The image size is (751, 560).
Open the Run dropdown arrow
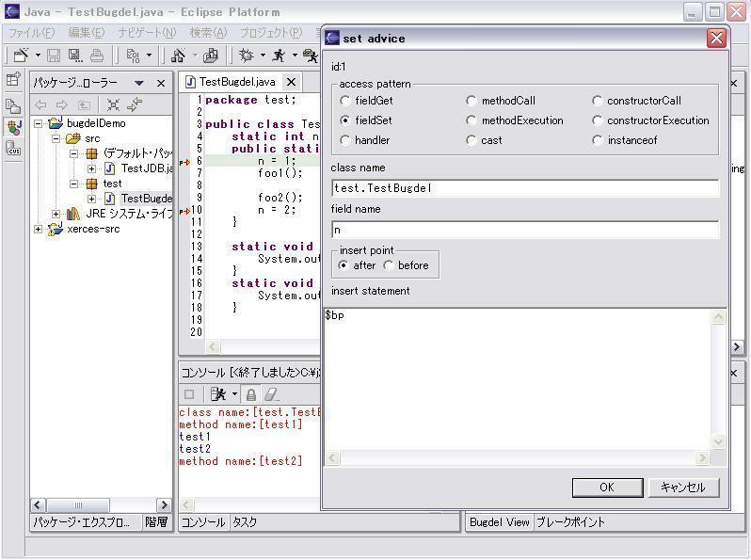pos(295,56)
